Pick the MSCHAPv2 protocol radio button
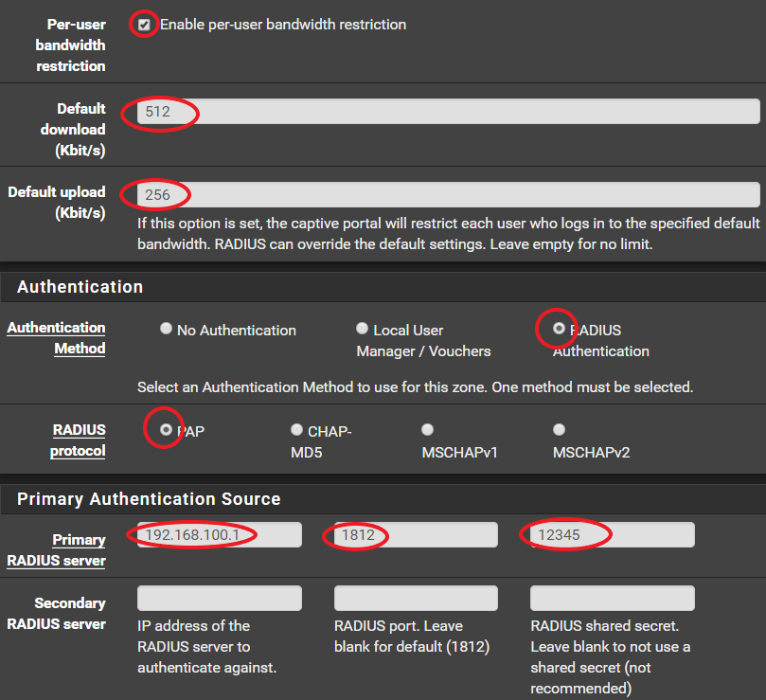 559,429
